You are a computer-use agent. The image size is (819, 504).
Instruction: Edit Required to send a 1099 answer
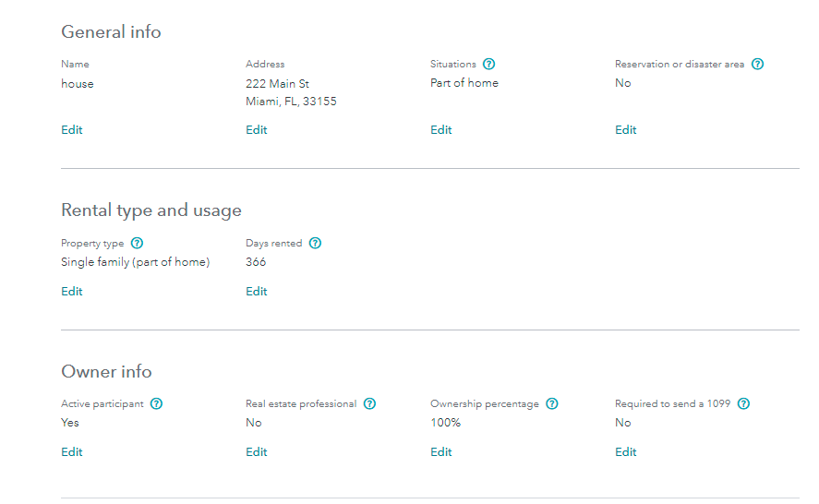pos(626,452)
